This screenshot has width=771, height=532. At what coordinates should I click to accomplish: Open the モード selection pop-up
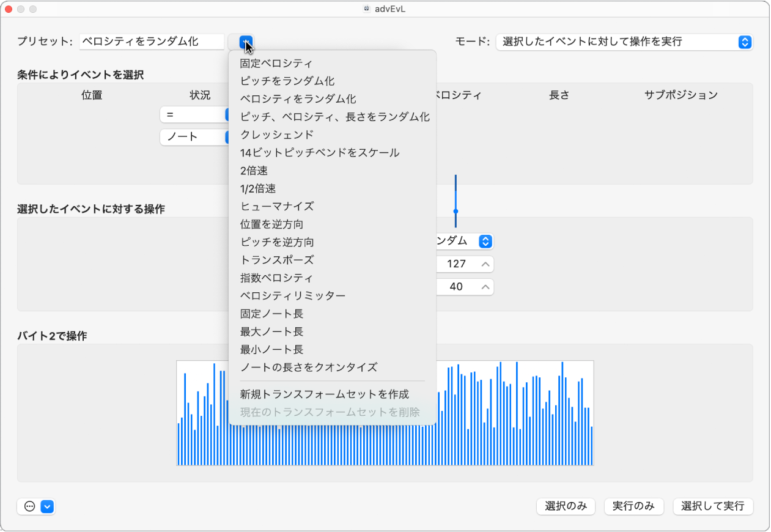tap(624, 42)
